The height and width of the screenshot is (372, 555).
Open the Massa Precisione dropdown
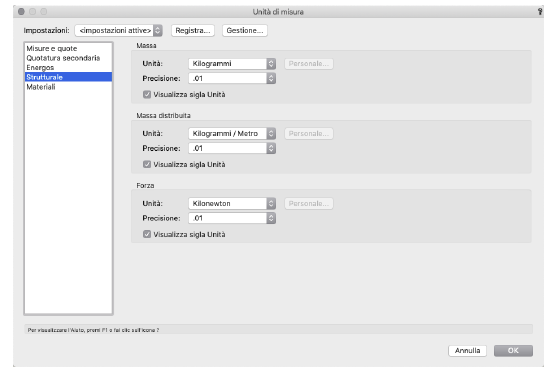232,78
